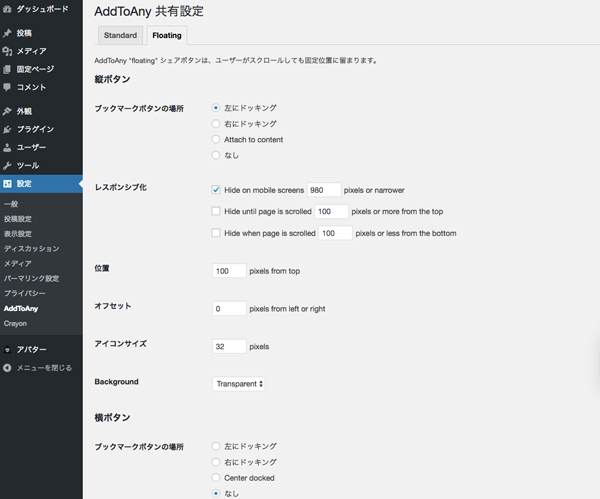The image size is (600, 499).
Task: Open AddToAny submenu link
Action: pyautogui.click(x=21, y=308)
